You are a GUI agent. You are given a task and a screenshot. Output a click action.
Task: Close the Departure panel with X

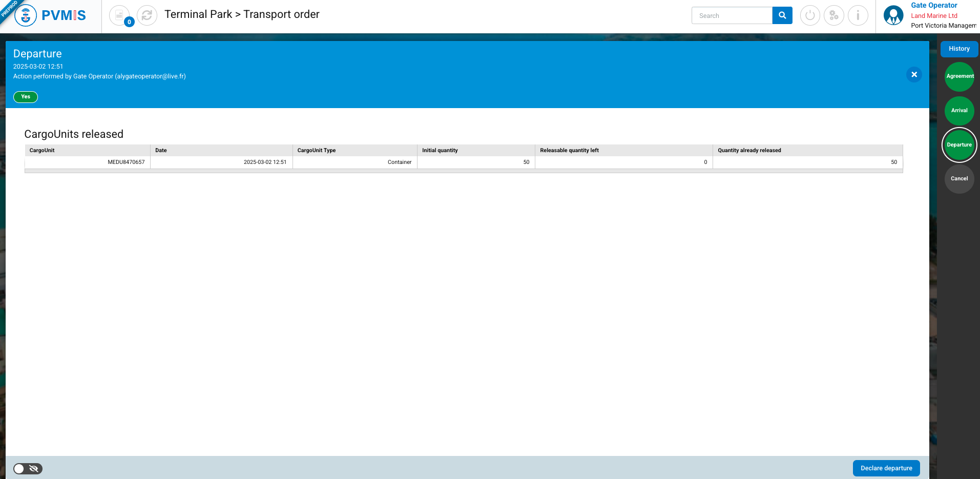(x=914, y=74)
